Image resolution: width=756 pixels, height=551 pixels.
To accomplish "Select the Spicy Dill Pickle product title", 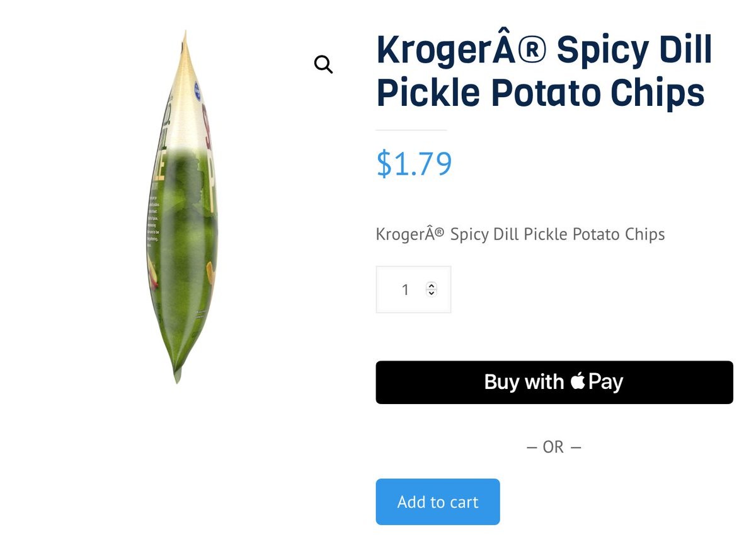I will point(544,71).
